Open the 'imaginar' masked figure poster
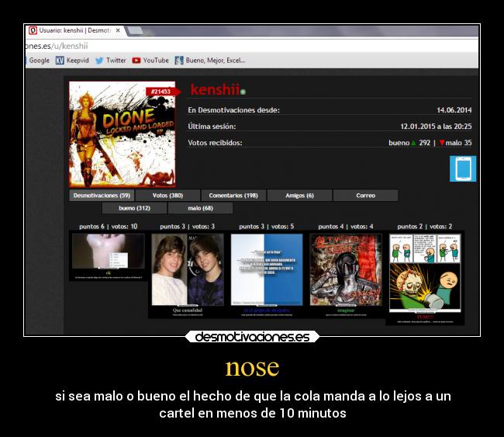 coord(346,275)
